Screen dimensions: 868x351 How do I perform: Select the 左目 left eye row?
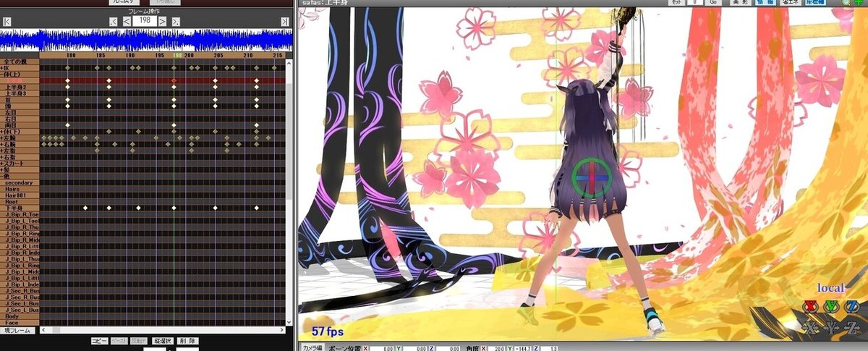20,112
